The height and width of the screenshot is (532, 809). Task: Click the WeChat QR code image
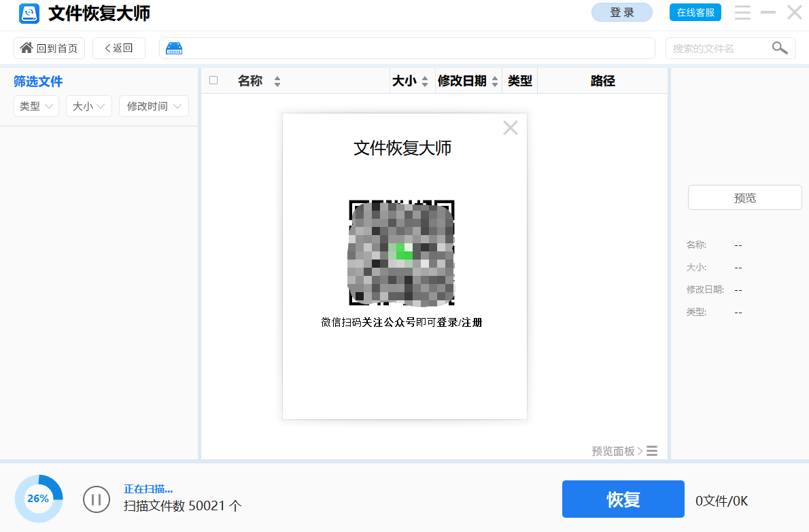pyautogui.click(x=402, y=253)
